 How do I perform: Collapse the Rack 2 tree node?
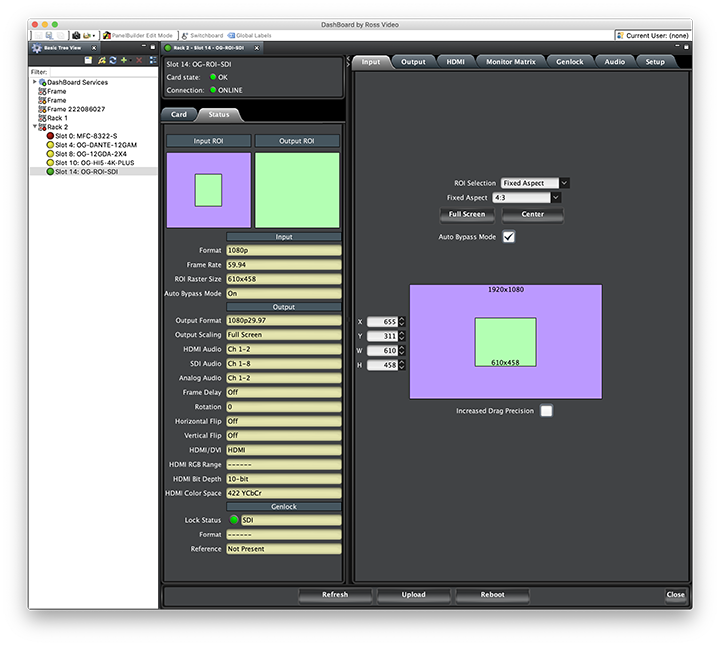tap(36, 127)
